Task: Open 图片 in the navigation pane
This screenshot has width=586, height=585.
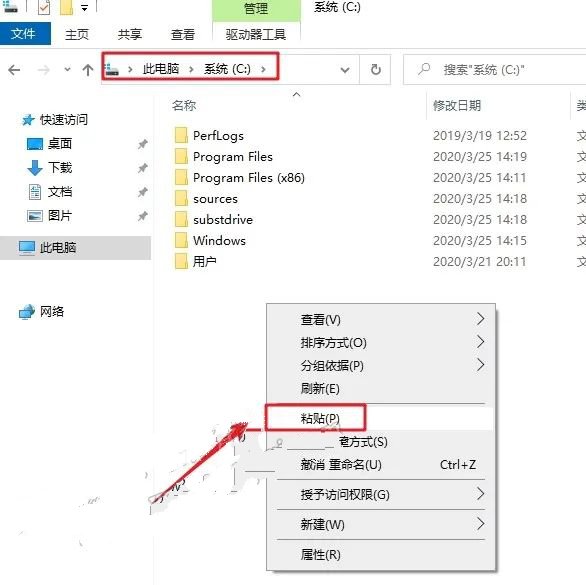Action: (x=60, y=216)
